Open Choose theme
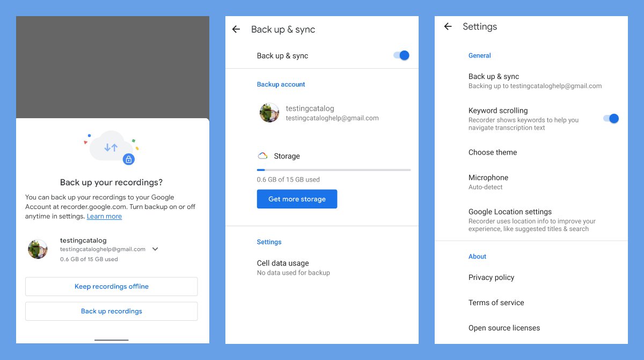 (492, 152)
